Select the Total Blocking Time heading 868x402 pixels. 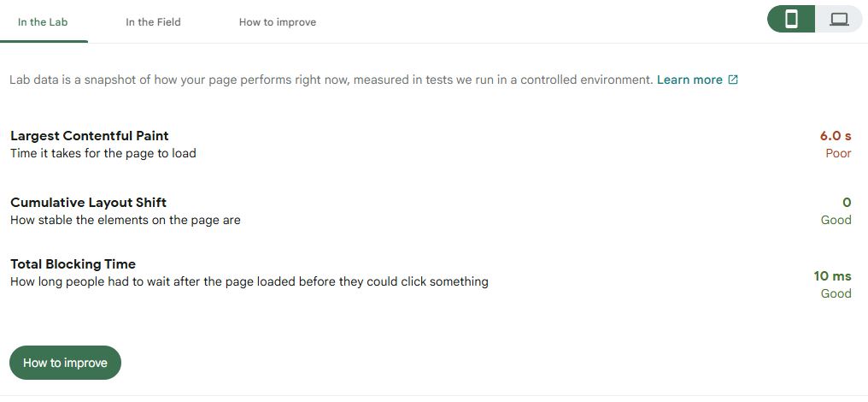tap(73, 264)
